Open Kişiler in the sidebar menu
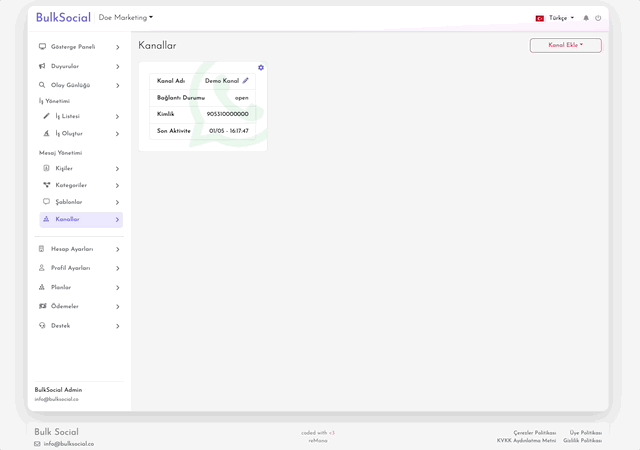Screen dimensions: 640x450 tap(64, 168)
